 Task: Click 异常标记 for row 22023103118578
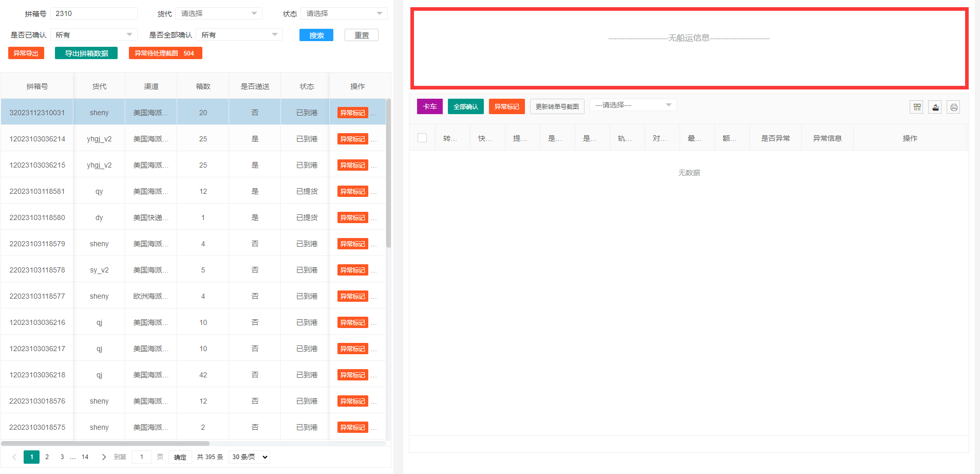tap(353, 270)
